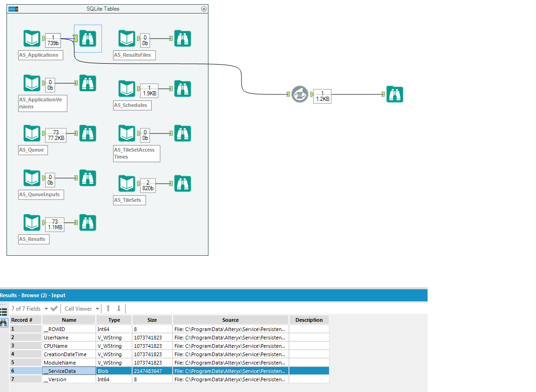
Task: Select the Browse tool after AS_ResultsFiles
Action: [182, 38]
